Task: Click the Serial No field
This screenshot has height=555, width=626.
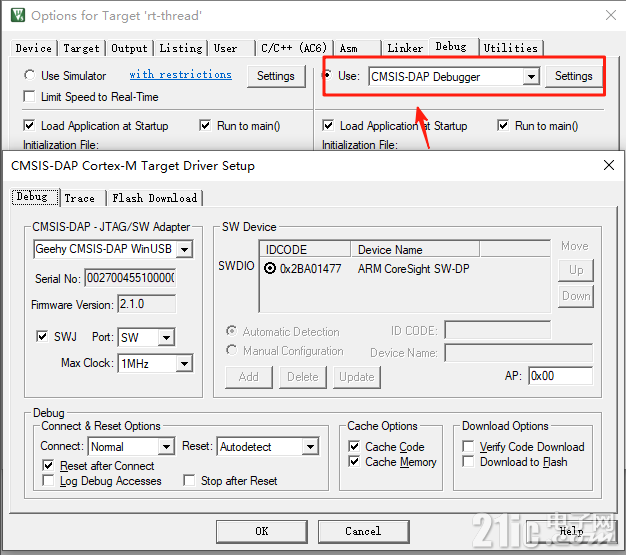Action: (130, 278)
